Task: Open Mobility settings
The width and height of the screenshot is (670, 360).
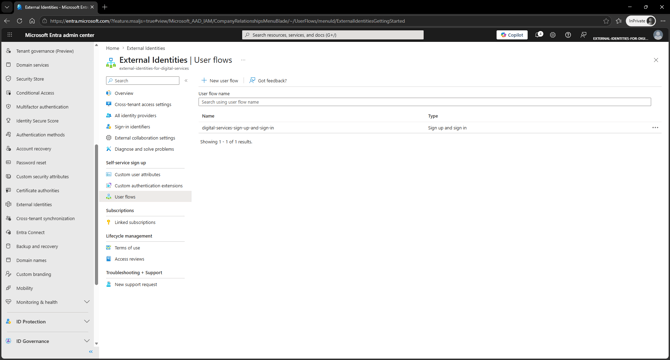Action: [x=24, y=288]
